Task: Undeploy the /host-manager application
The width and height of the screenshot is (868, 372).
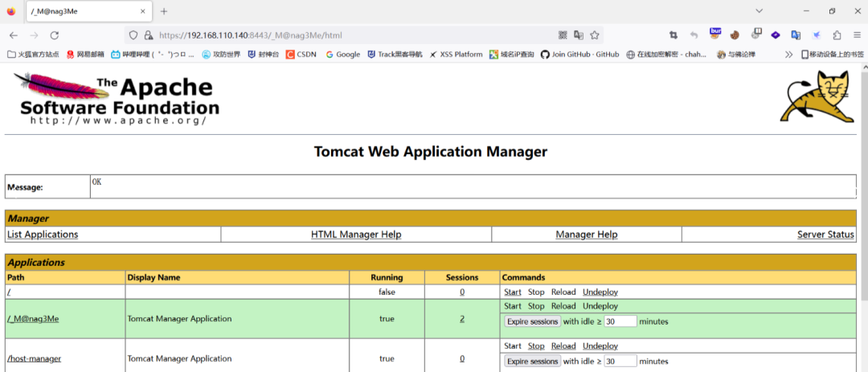Action: point(600,346)
